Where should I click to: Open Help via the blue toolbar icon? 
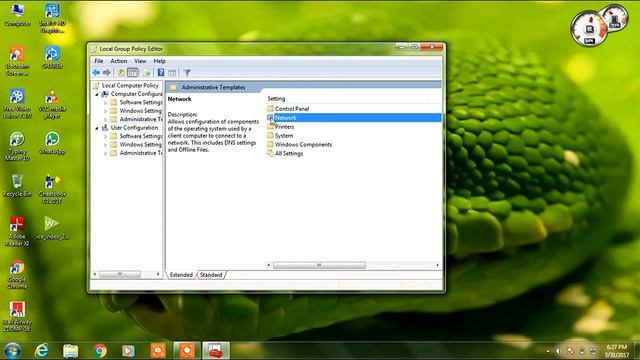pyautogui.click(x=161, y=73)
